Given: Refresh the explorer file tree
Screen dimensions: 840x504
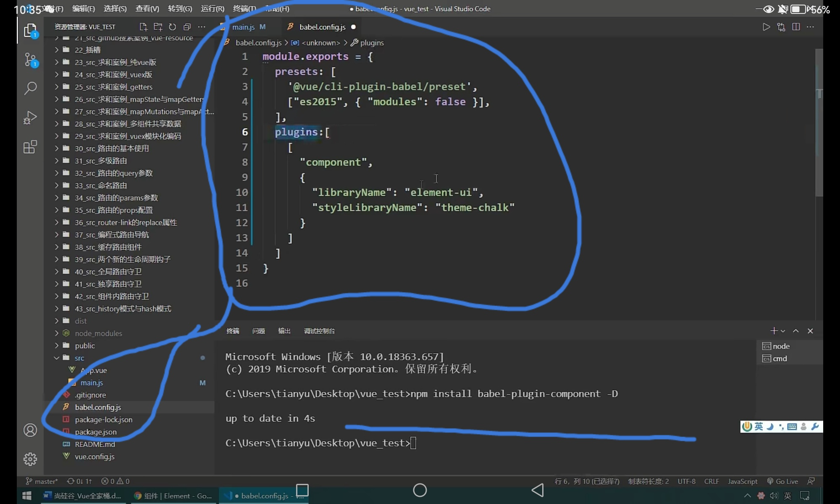Looking at the screenshot, I should (x=172, y=27).
